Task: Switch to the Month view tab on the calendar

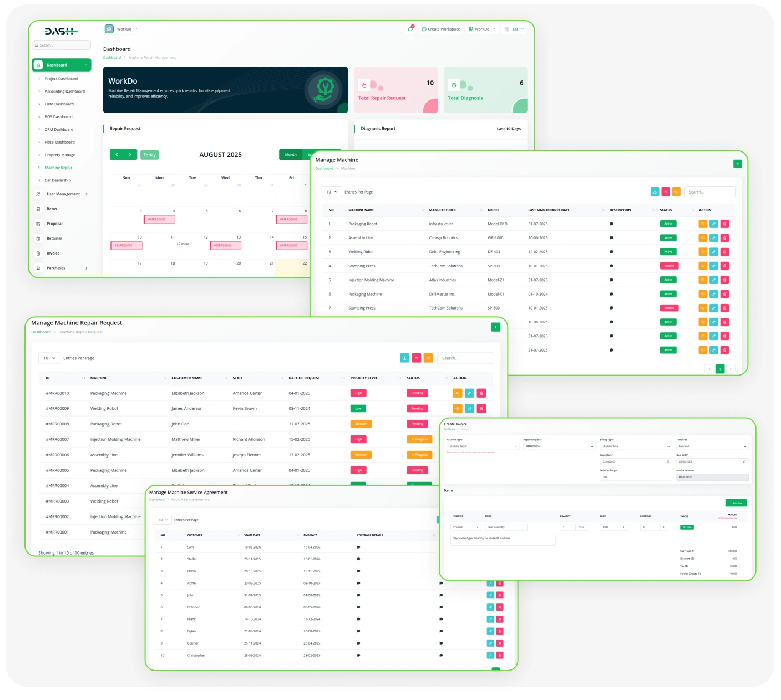Action: pos(290,155)
